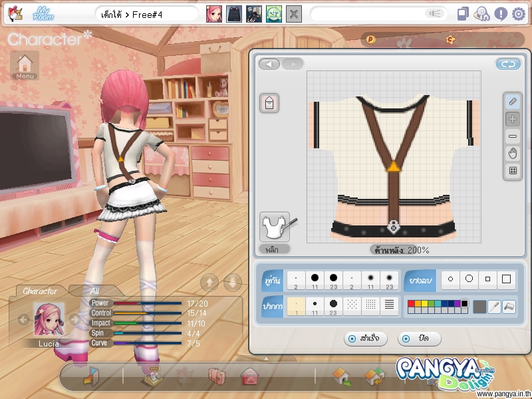Select the dense dot grid pattern brush

[370, 307]
